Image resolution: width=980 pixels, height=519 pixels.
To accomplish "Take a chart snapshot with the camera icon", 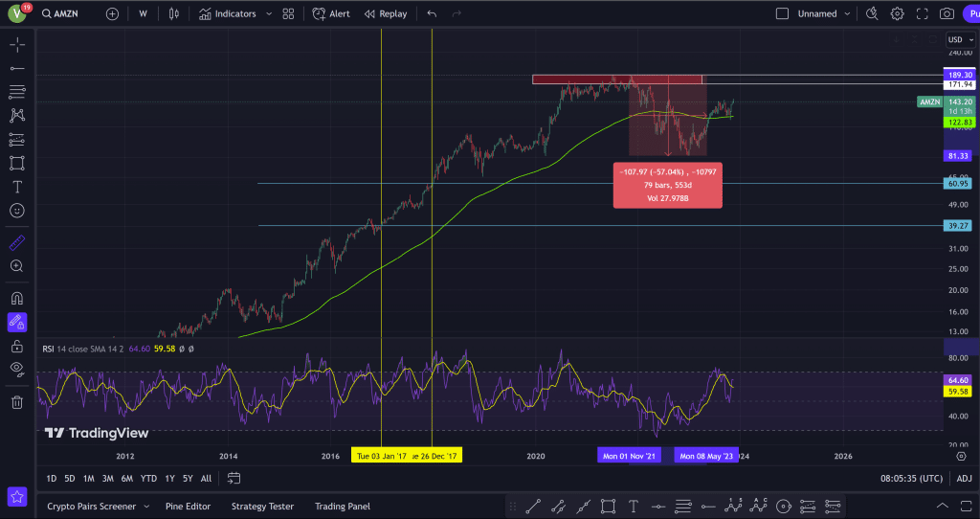I will click(947, 14).
